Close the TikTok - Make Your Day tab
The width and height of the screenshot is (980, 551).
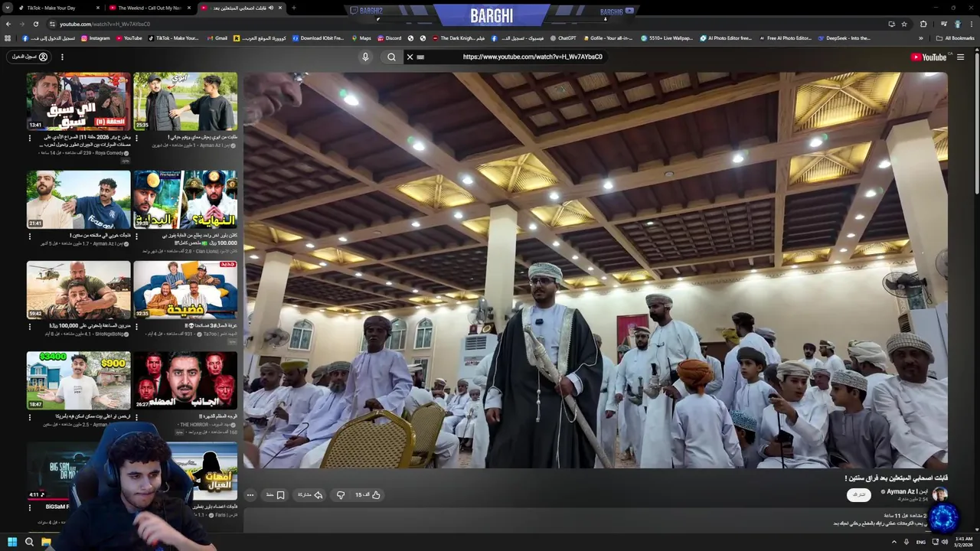click(98, 8)
